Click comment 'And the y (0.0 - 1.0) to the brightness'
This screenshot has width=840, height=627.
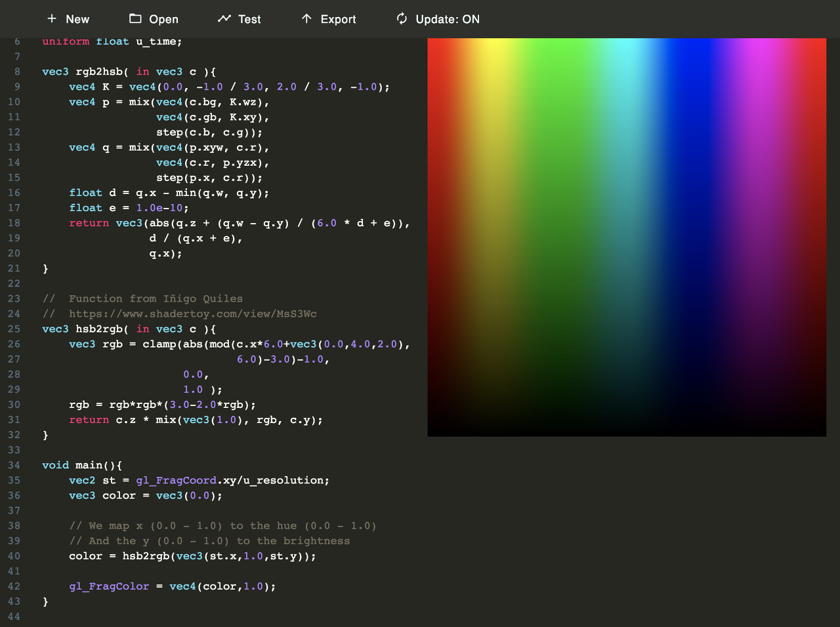coord(209,541)
